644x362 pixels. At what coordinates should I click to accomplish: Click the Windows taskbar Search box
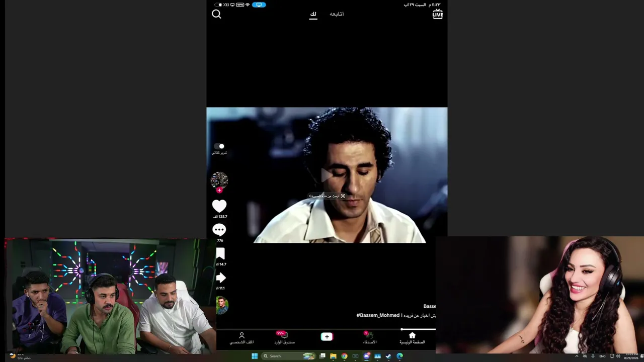coord(289,356)
